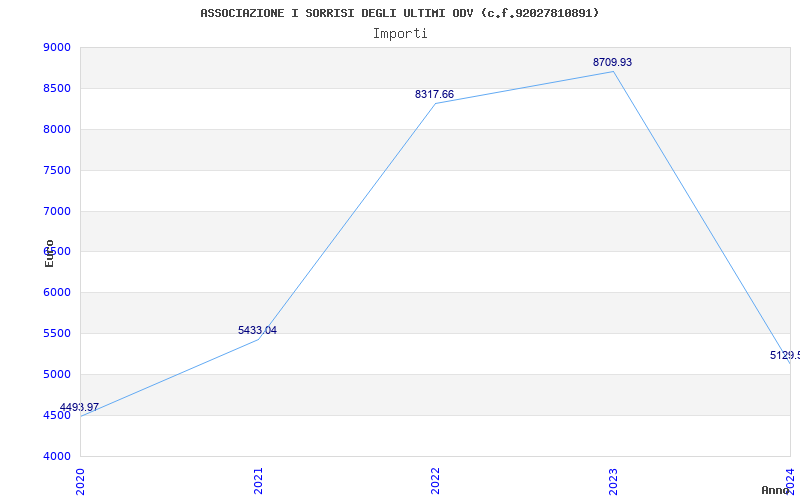Viewport: 800px width, 500px height.
Task: Click the Anno x-axis title
Action: 775,490
